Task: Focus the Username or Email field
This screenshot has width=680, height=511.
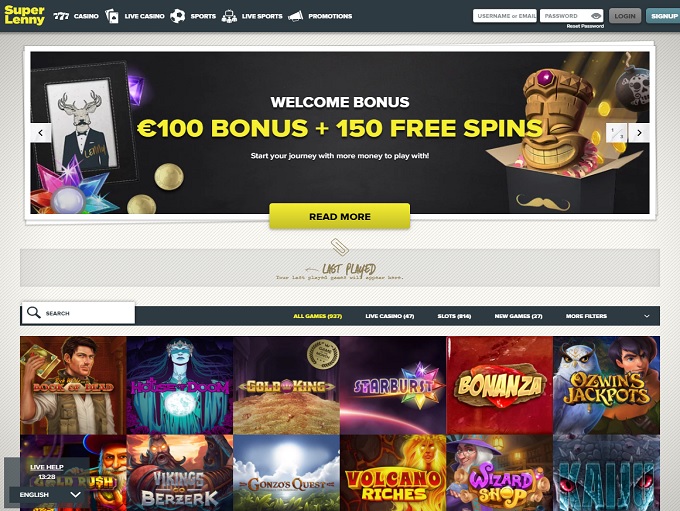Action: click(505, 16)
